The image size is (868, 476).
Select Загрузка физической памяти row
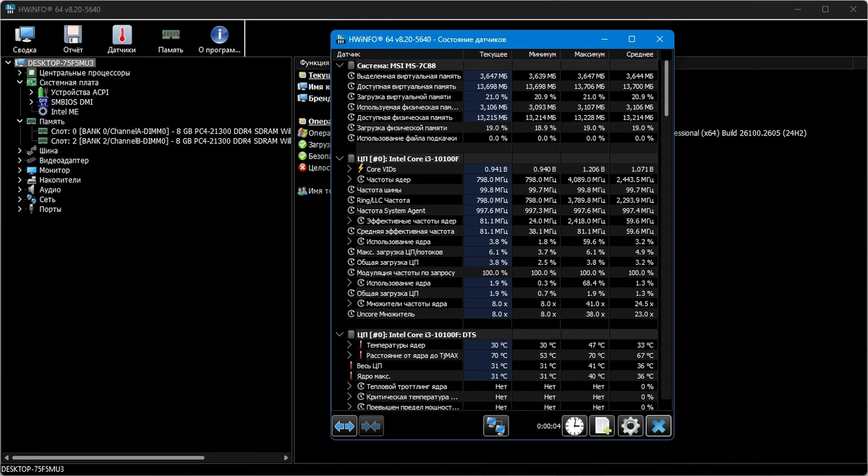tap(496, 127)
